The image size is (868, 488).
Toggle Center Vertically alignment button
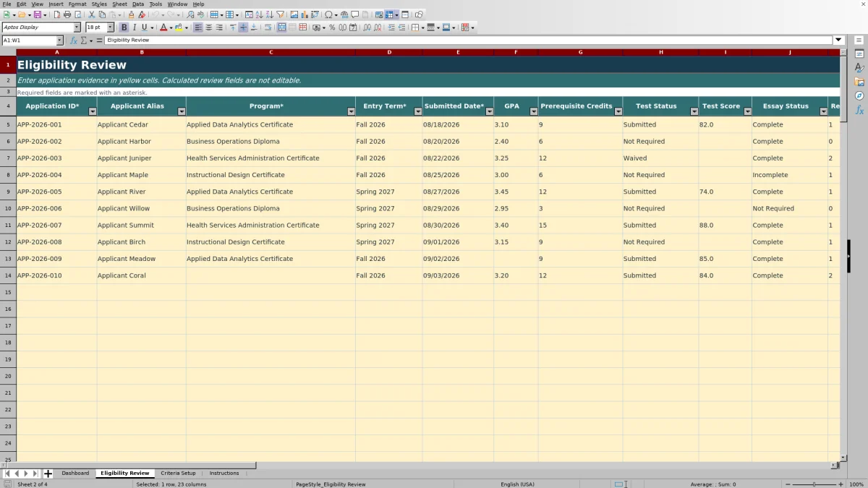(x=243, y=27)
